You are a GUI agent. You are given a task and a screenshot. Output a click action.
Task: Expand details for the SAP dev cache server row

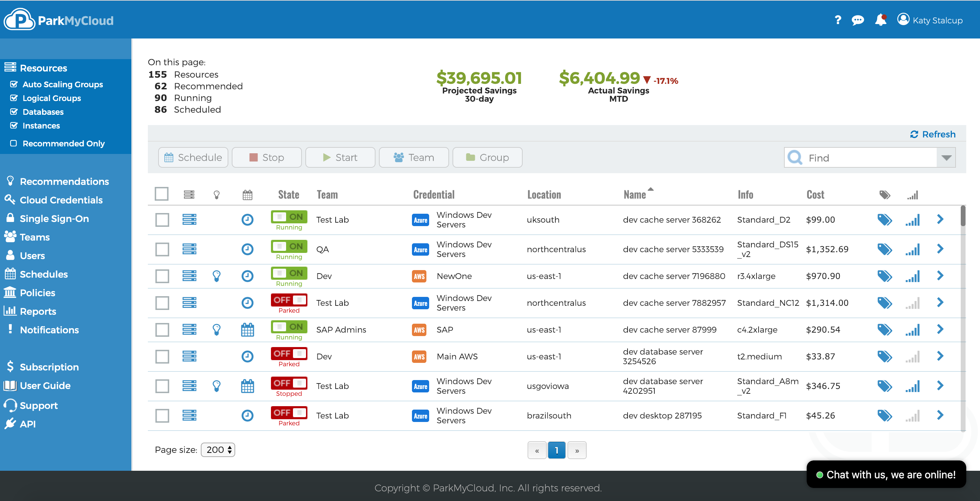coord(940,330)
